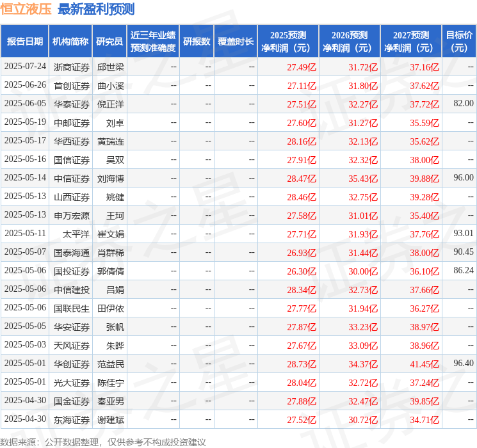Click the 研究员 column header
The height and width of the screenshot is (448, 477).
(x=109, y=42)
